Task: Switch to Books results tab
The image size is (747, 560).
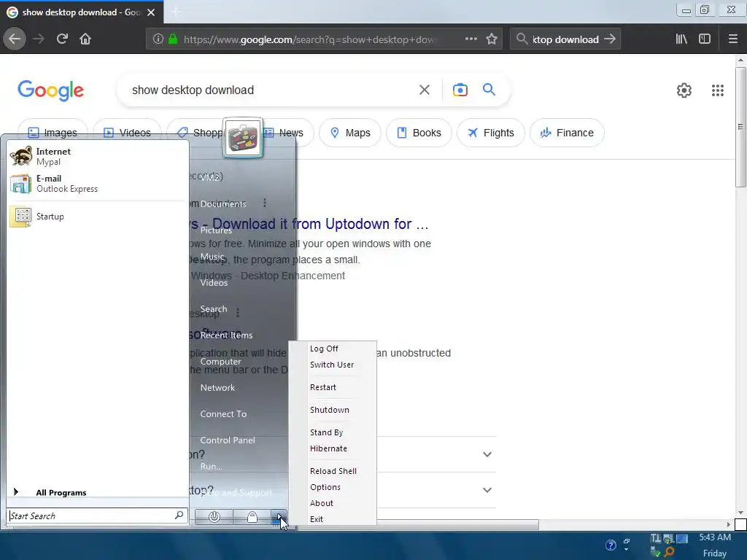Action: (419, 133)
